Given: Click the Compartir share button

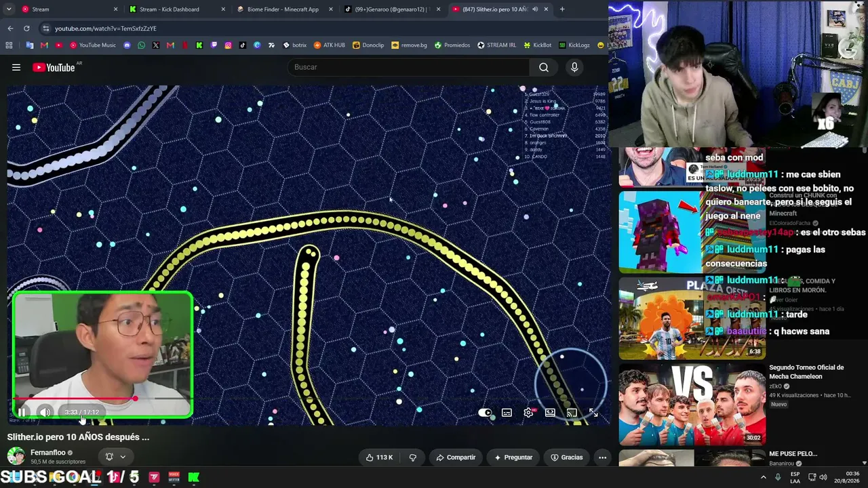Looking at the screenshot, I should click(455, 457).
